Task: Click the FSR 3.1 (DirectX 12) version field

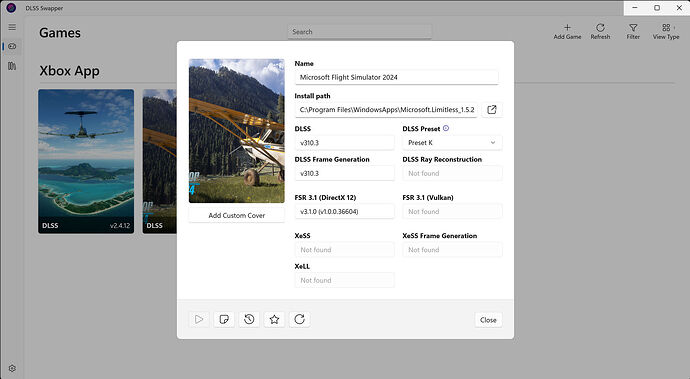Action: click(x=345, y=211)
